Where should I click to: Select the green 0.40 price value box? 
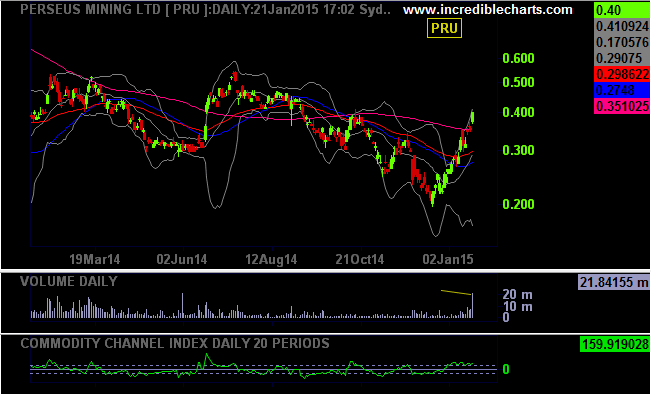point(622,10)
